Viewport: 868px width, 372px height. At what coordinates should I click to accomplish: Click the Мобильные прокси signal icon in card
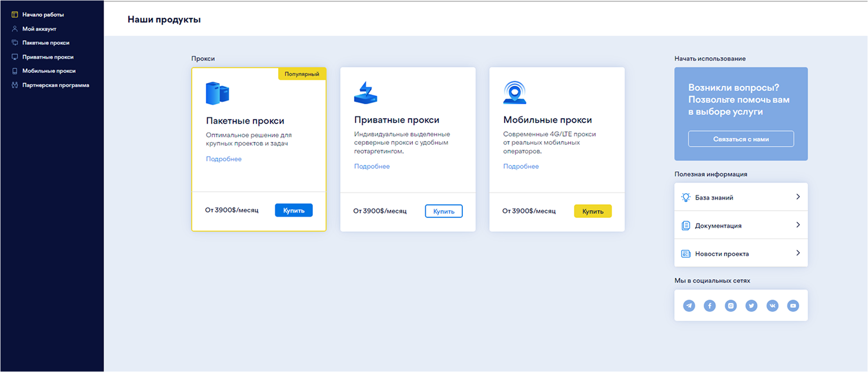click(515, 92)
